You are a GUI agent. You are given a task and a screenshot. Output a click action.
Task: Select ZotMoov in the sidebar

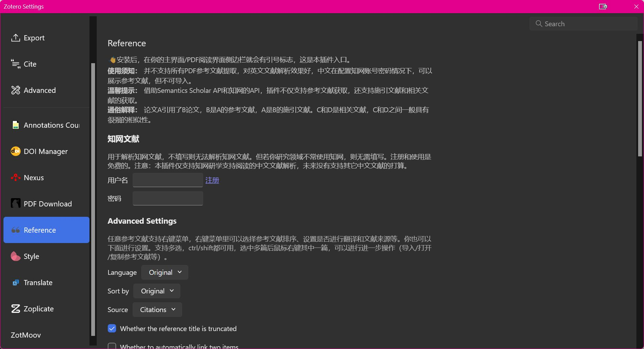[x=46, y=335]
